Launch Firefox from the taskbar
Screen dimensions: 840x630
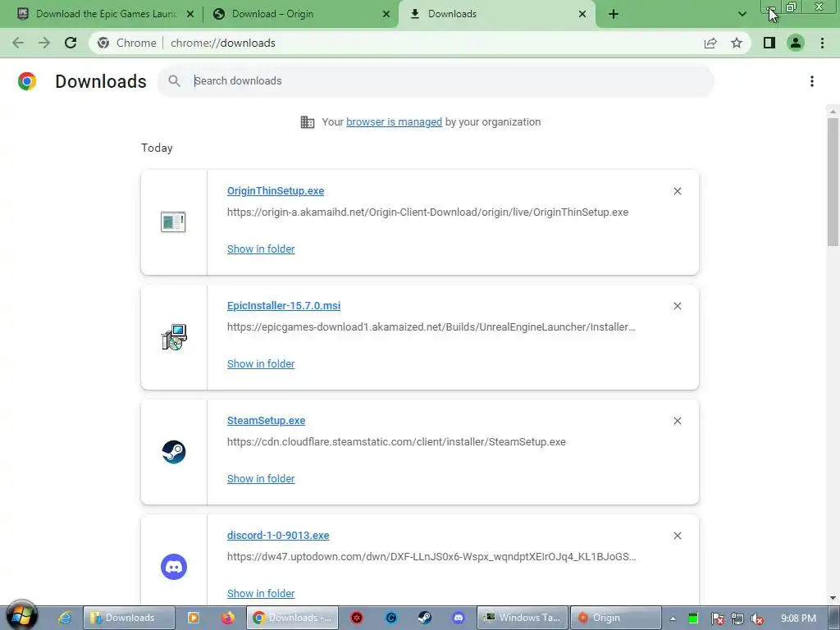pyautogui.click(x=228, y=618)
